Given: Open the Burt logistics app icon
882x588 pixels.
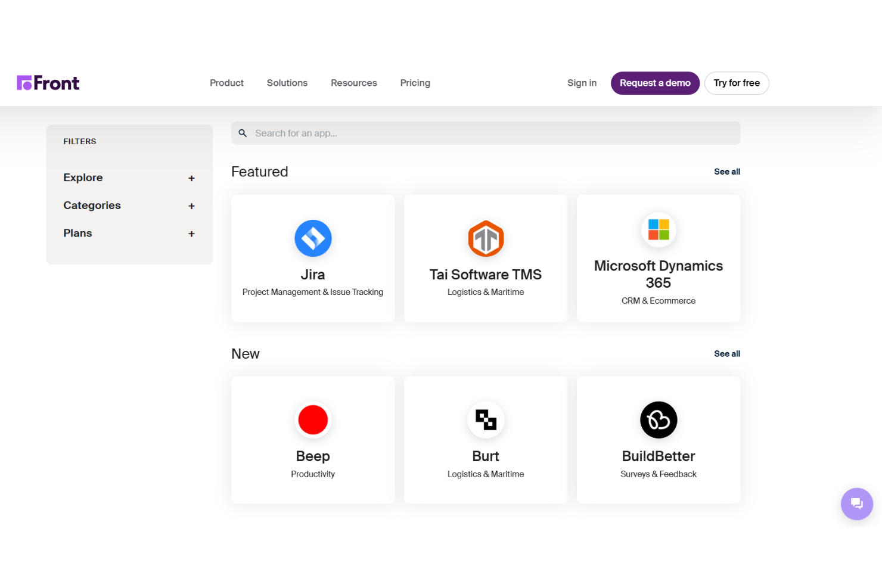Looking at the screenshot, I should [486, 419].
